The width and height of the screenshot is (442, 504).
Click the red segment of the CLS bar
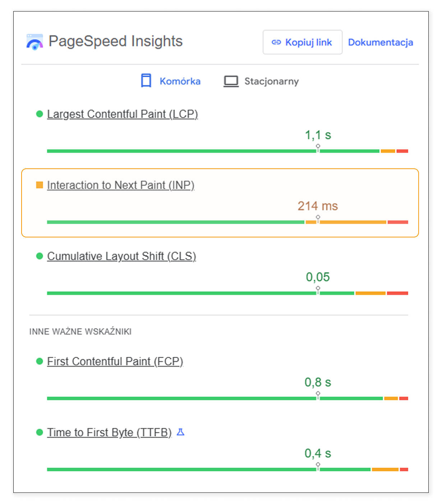[x=397, y=293]
